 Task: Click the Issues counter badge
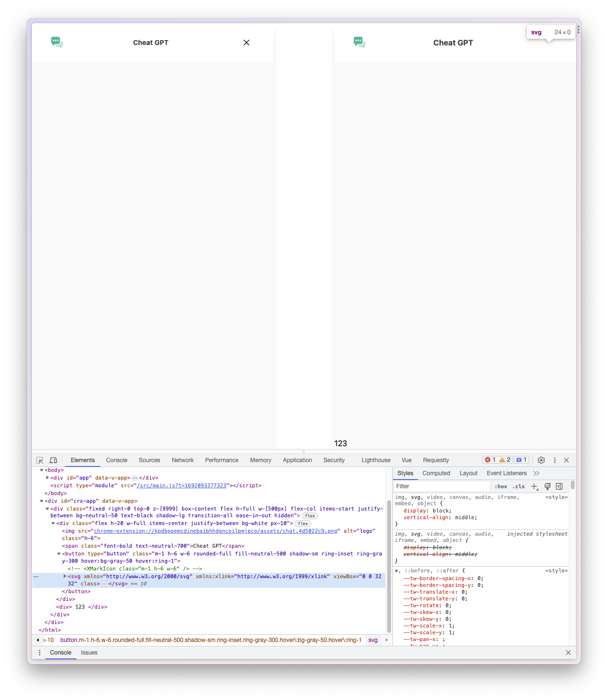tap(521, 460)
